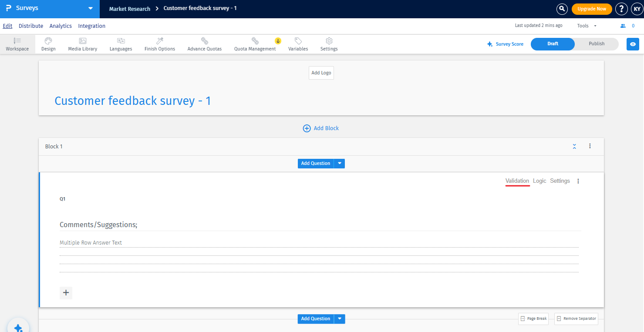The width and height of the screenshot is (644, 332).
Task: Switch survey status to Publish
Action: point(597,44)
